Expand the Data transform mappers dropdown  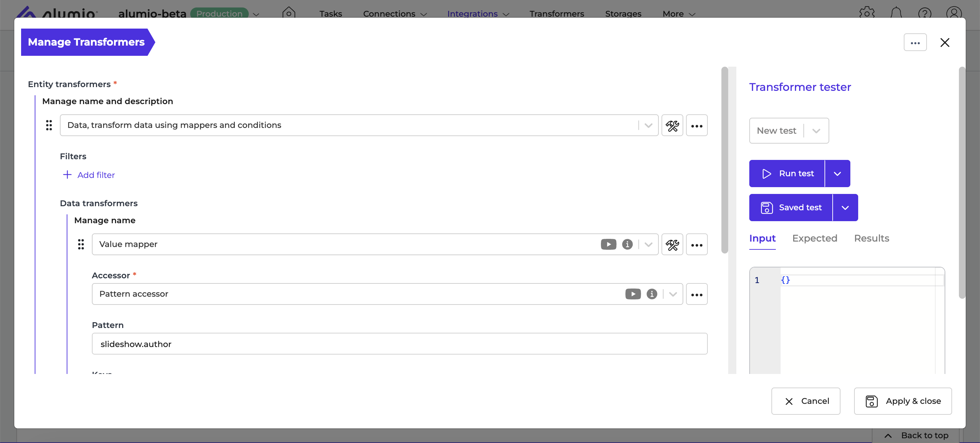coord(648,125)
